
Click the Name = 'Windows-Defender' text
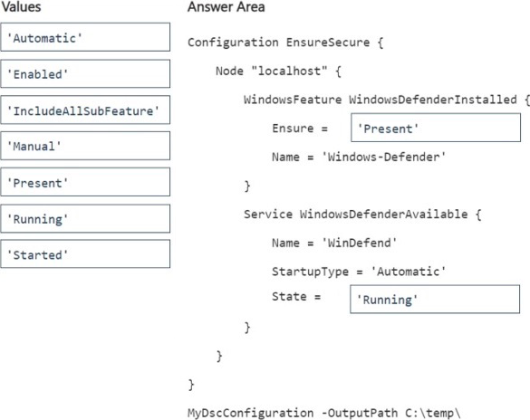click(x=359, y=157)
